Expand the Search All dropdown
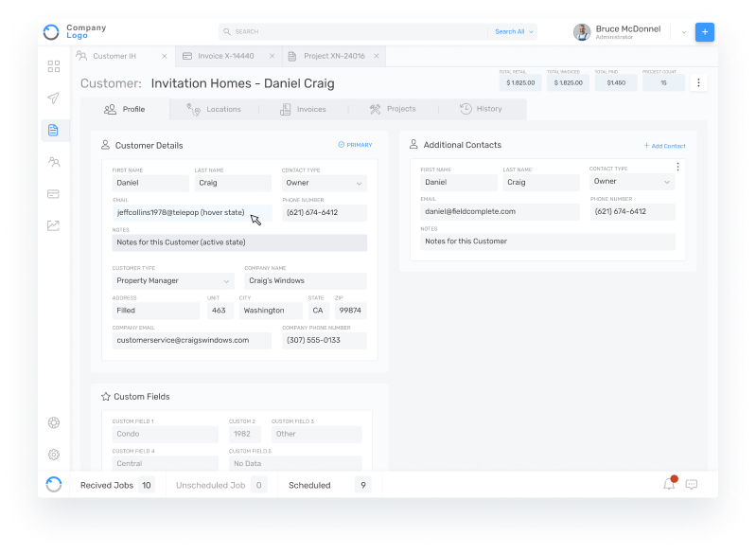This screenshot has height=554, width=756. click(514, 31)
